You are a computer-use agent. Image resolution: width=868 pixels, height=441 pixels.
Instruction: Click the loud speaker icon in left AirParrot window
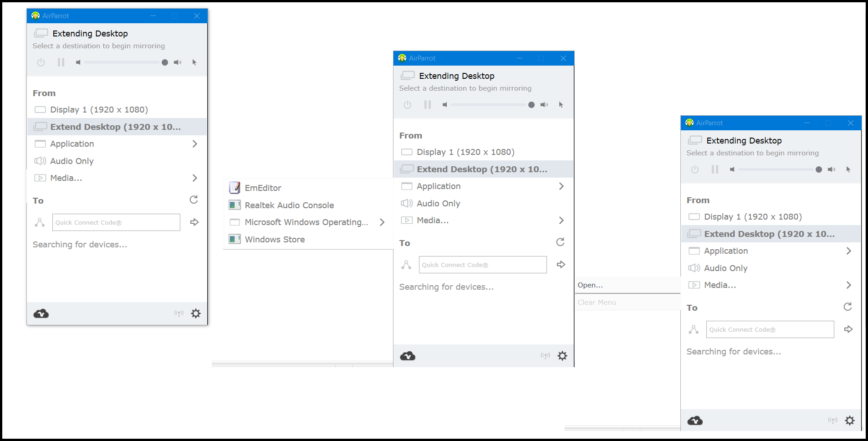pos(178,62)
